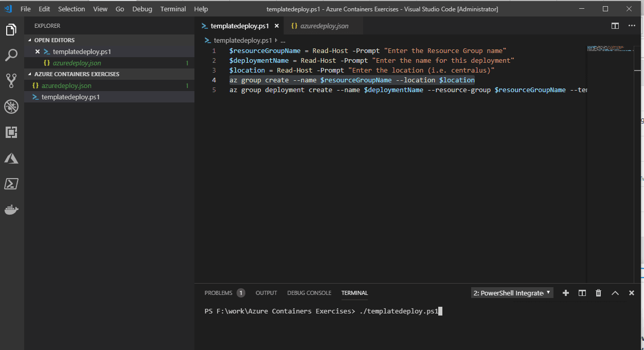Open the Explorer view in activity bar
The height and width of the screenshot is (350, 644).
point(11,30)
